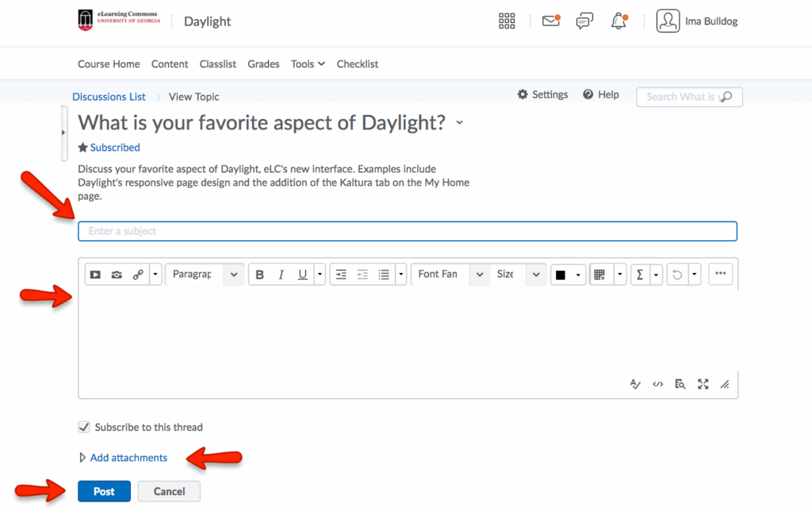Click the blue Post button
812x511 pixels.
(104, 491)
